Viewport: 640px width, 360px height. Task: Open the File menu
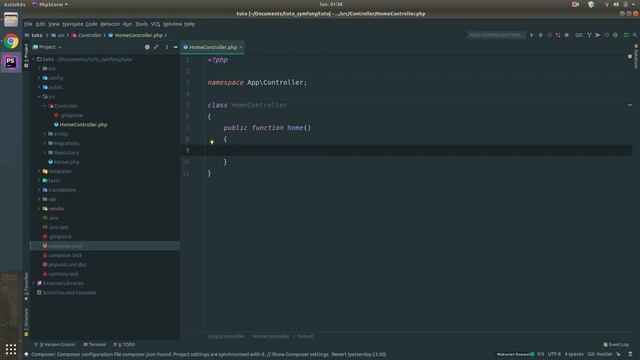28,24
